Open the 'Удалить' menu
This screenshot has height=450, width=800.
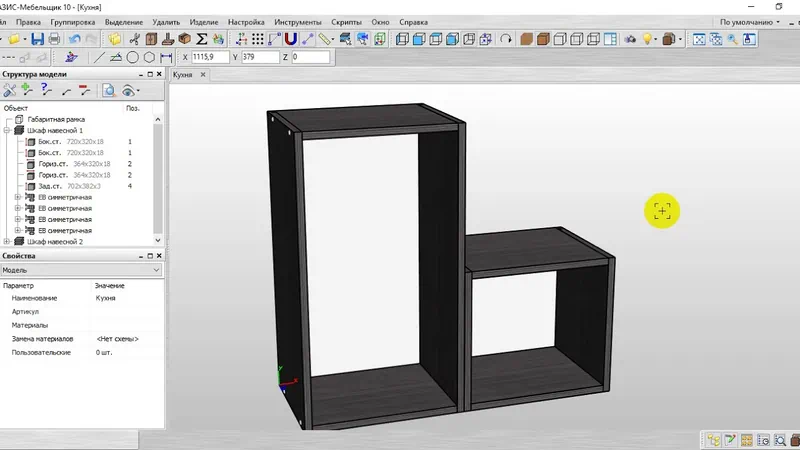[x=166, y=22]
